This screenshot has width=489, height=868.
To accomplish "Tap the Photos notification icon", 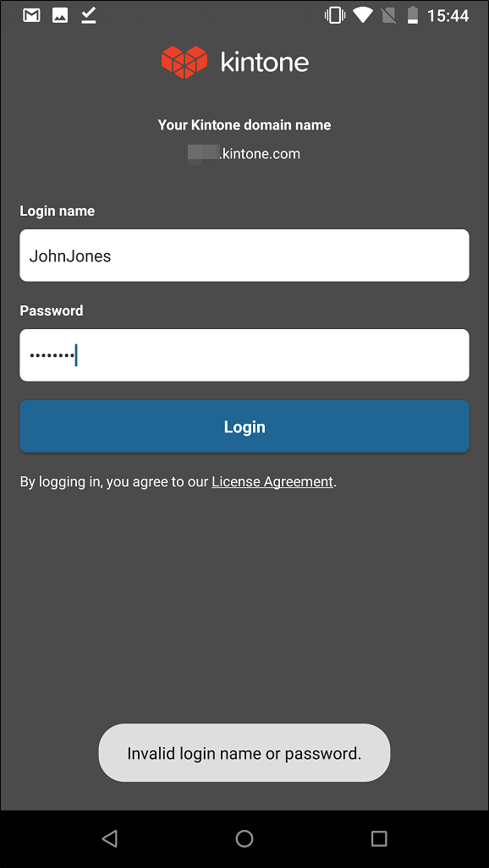I will (x=59, y=14).
